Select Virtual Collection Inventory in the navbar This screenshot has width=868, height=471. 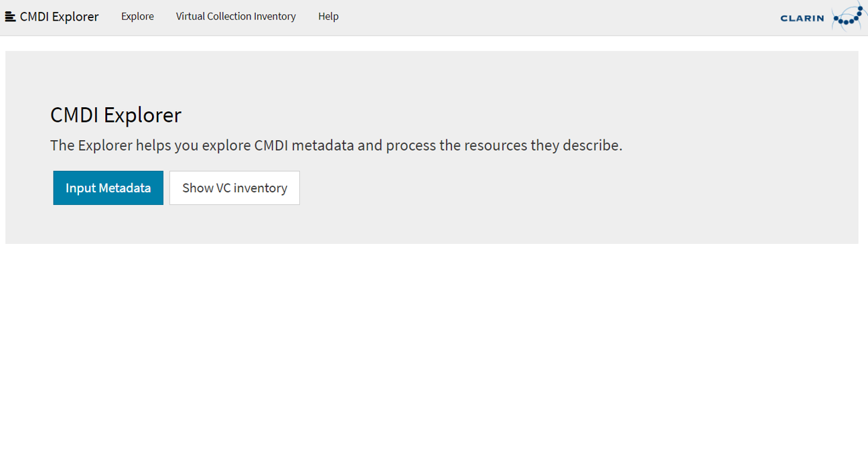[x=235, y=16]
